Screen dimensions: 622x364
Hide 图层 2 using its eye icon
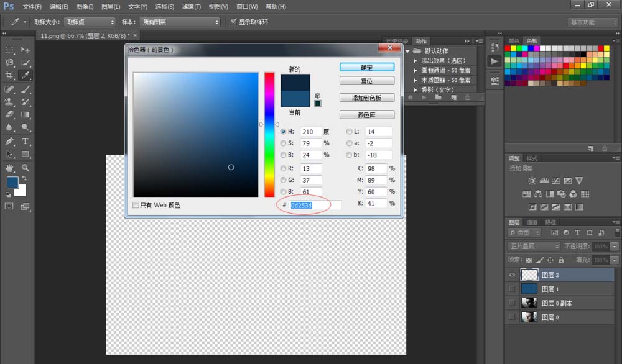coord(513,275)
